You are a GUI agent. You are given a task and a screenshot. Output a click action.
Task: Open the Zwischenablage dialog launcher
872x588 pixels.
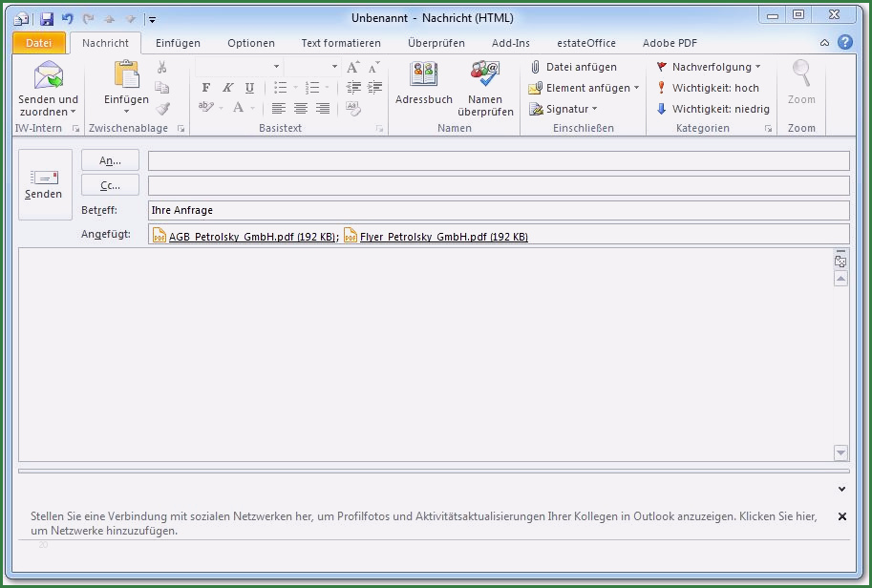pyautogui.click(x=181, y=128)
